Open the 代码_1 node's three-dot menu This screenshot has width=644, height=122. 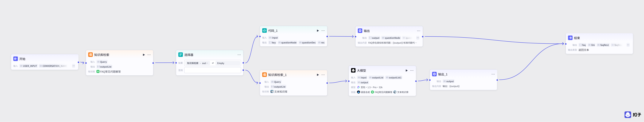pos(323,31)
